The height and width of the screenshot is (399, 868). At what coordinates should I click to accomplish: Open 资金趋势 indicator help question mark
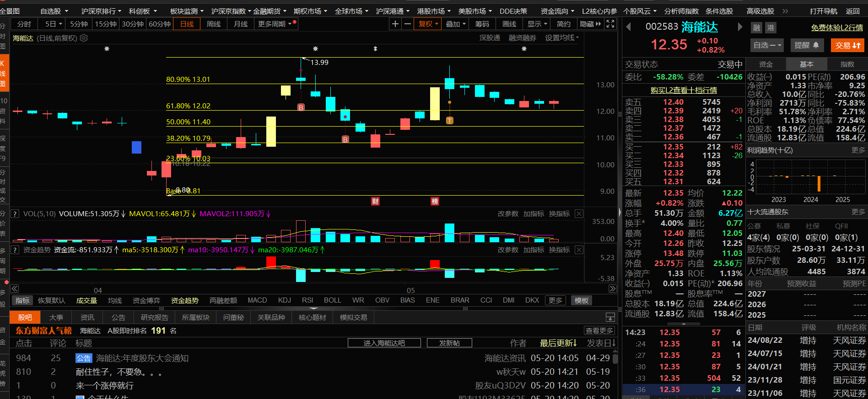pos(15,250)
